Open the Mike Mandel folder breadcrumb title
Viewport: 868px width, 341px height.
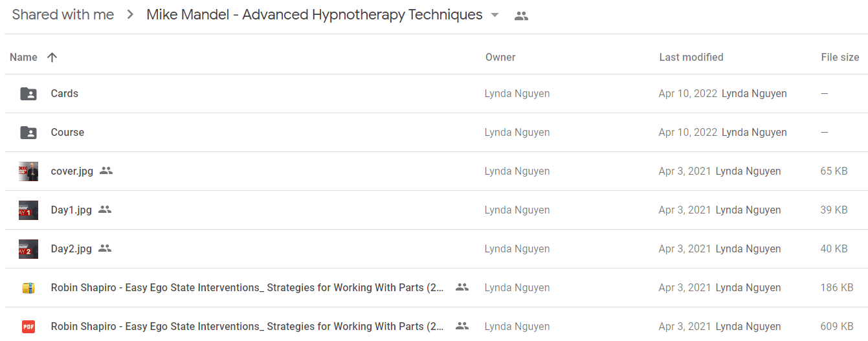315,15
